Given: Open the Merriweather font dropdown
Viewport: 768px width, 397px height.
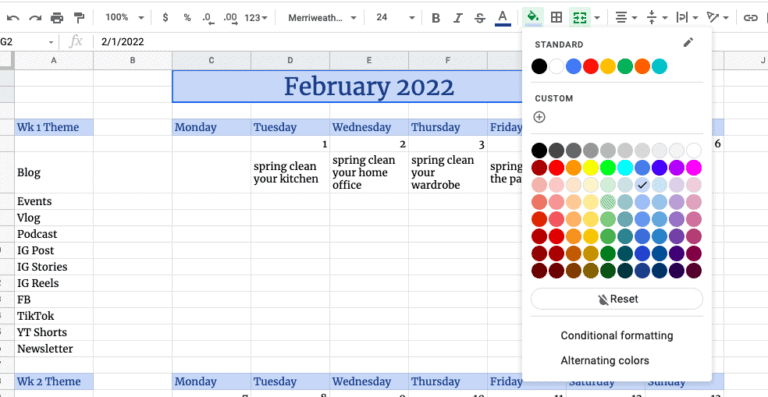Looking at the screenshot, I should (322, 18).
